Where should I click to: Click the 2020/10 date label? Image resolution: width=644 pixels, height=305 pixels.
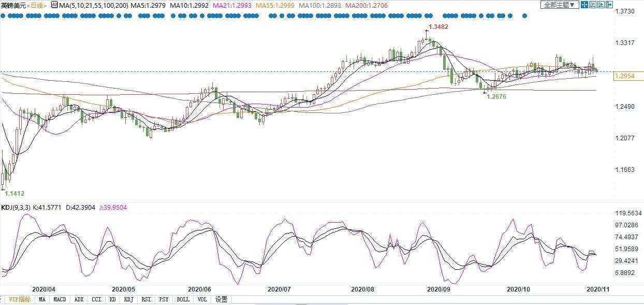click(518, 289)
